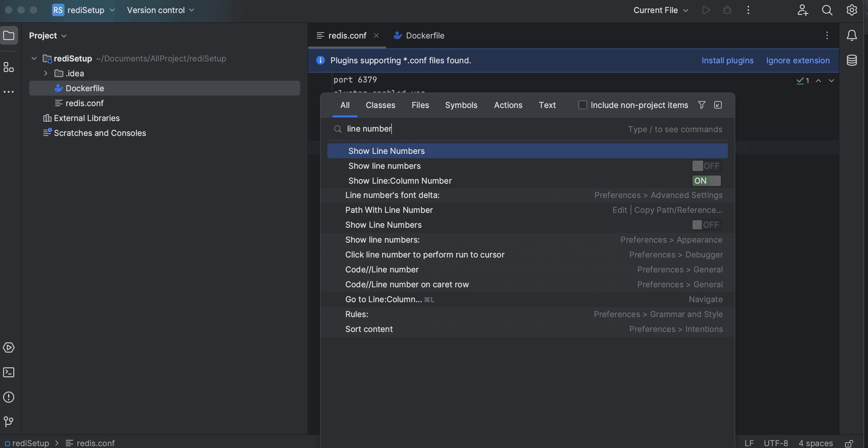Select Click line number to perform run to cursor

pyautogui.click(x=527, y=255)
